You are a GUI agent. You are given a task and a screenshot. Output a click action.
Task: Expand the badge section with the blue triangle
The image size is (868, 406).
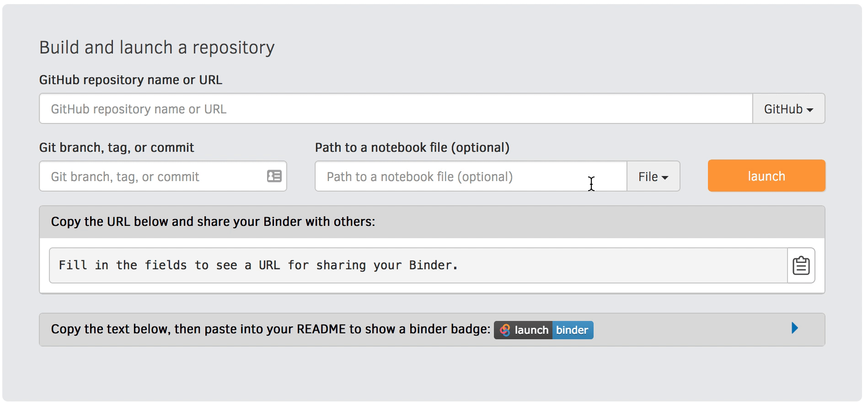pyautogui.click(x=794, y=328)
